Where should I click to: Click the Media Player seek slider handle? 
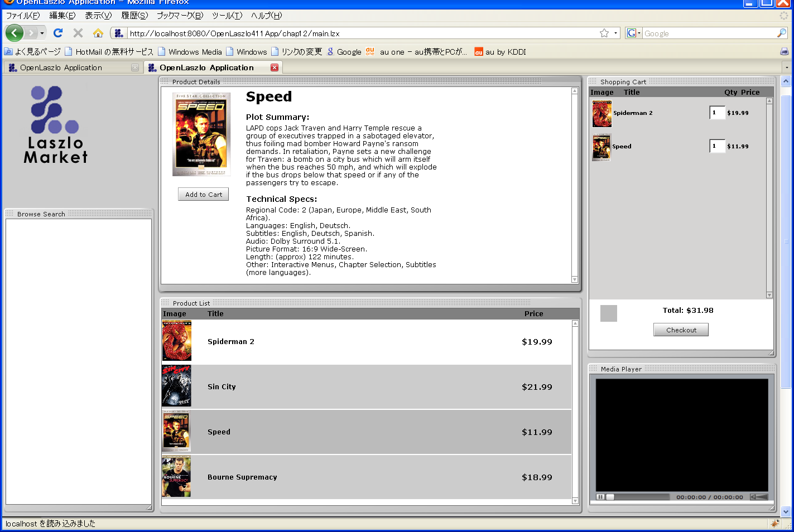[610, 497]
